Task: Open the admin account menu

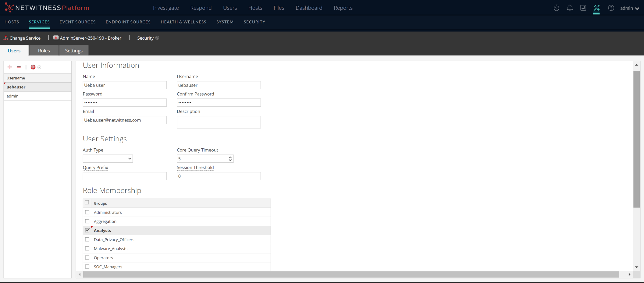Action: coord(630,8)
